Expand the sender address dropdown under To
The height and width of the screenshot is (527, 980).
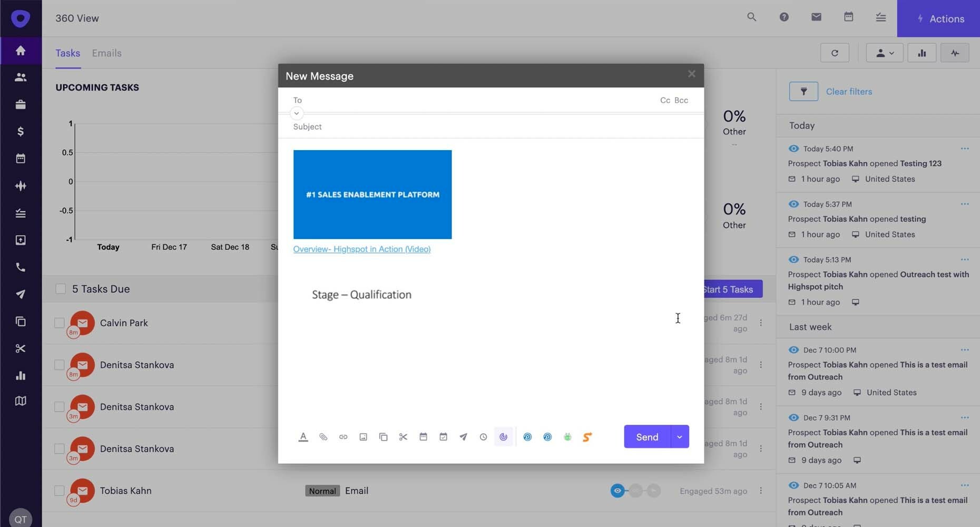[x=296, y=113]
